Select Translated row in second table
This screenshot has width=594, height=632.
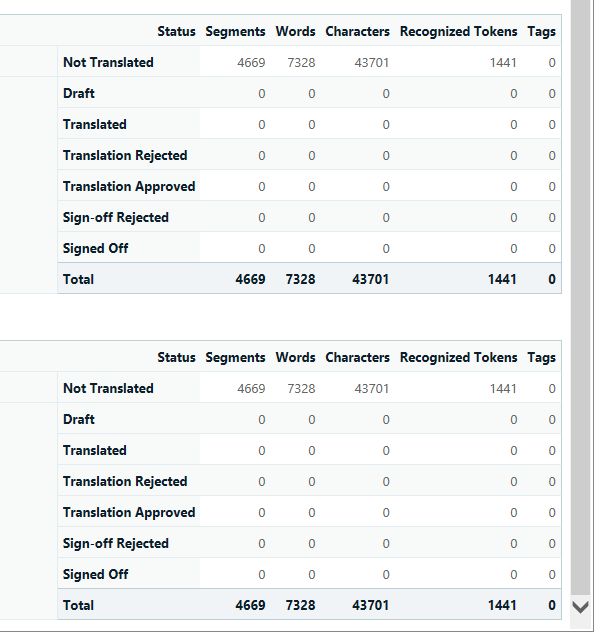coord(309,450)
